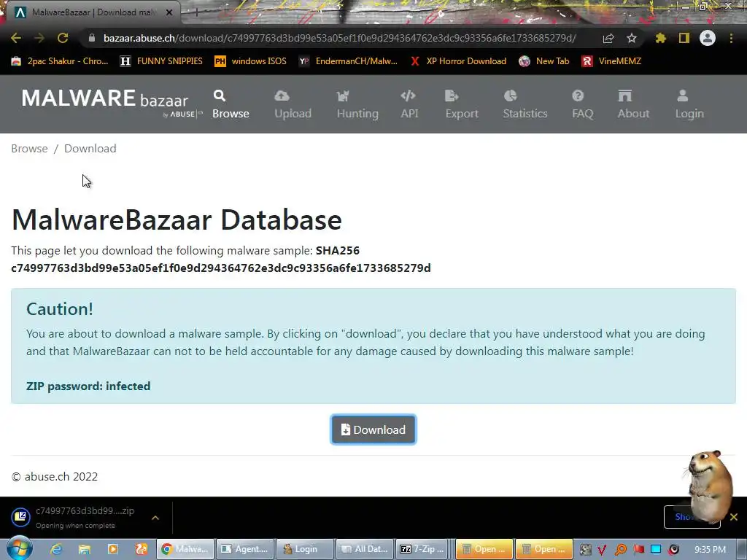Image resolution: width=747 pixels, height=560 pixels.
Task: Open the Export nav item
Action: [x=462, y=104]
